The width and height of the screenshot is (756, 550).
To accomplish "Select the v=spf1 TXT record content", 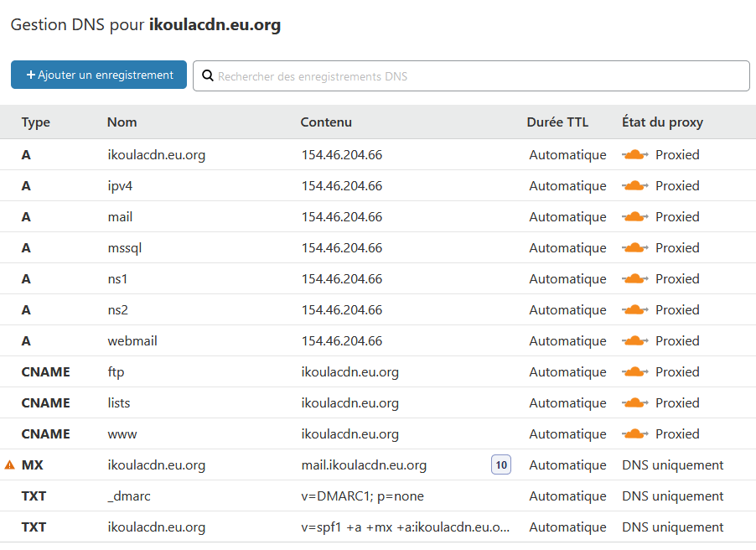I will pos(405,527).
